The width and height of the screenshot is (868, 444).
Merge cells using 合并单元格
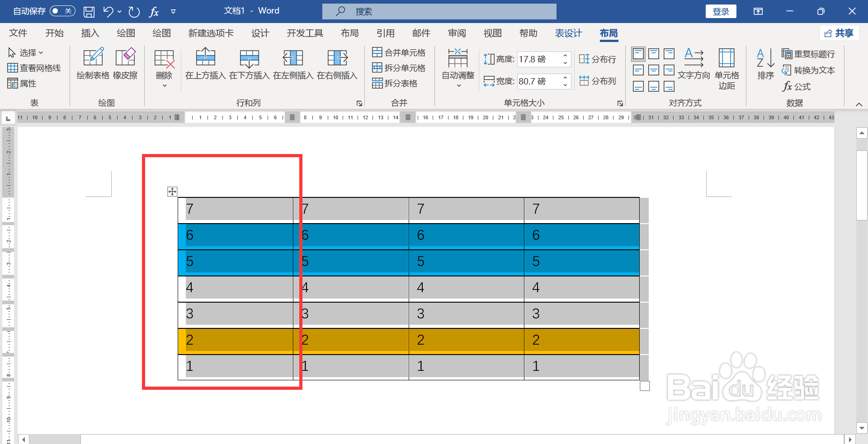coord(400,52)
